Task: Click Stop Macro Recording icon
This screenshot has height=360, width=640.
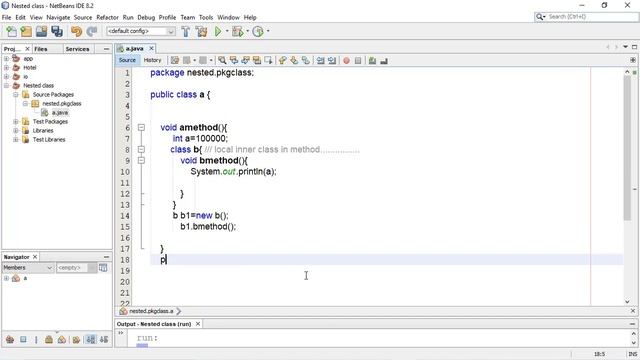Action: tap(358, 61)
